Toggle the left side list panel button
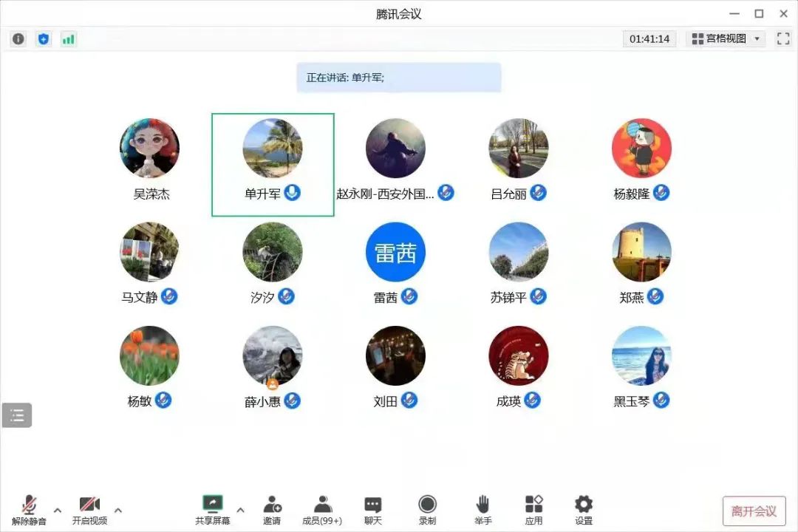 tap(17, 415)
